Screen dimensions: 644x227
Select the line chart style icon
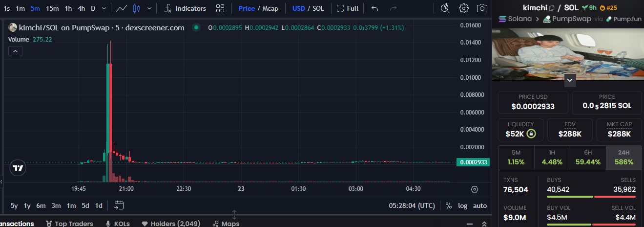click(122, 8)
